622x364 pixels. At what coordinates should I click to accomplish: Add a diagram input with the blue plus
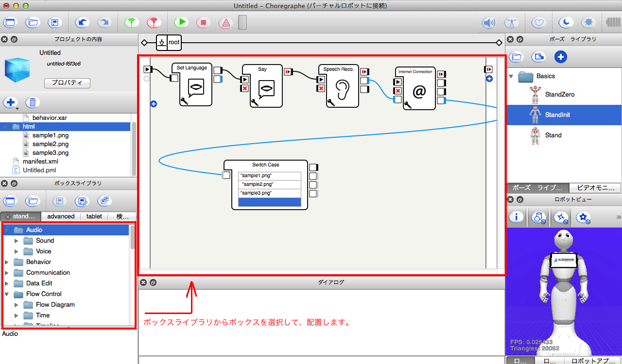point(154,104)
